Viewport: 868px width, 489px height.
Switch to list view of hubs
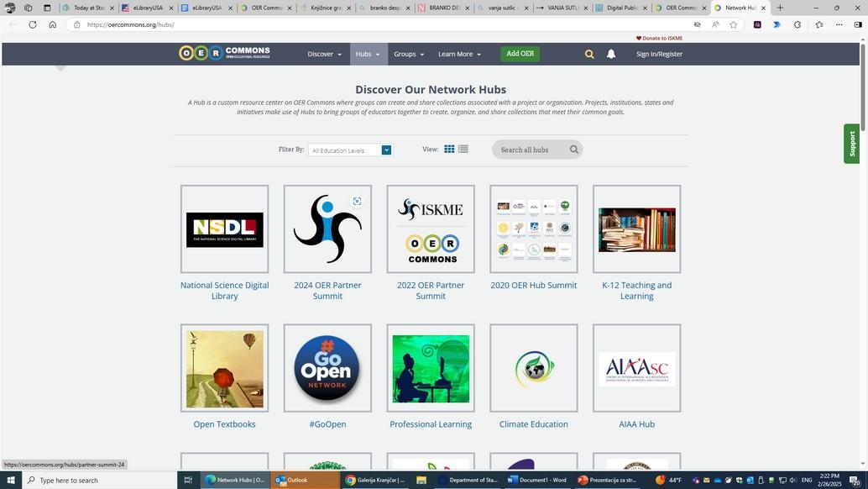[x=463, y=149]
